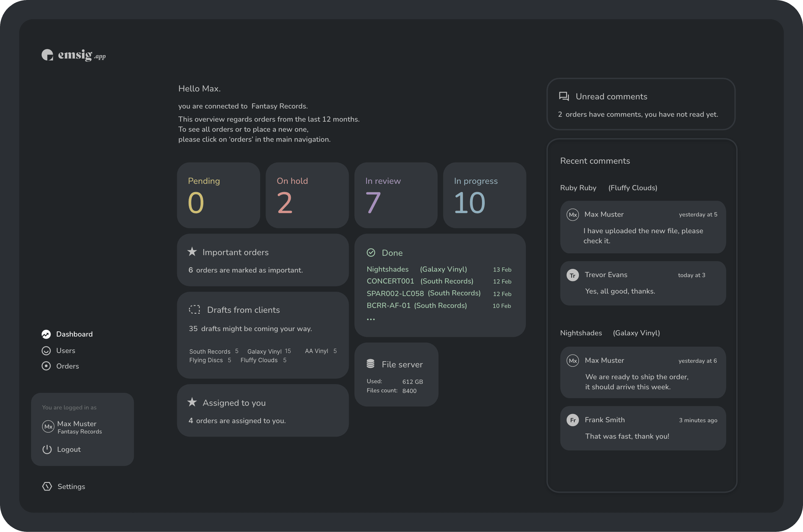Image resolution: width=803 pixels, height=532 pixels.
Task: Switch to the Recent comments panel
Action: [x=595, y=160]
